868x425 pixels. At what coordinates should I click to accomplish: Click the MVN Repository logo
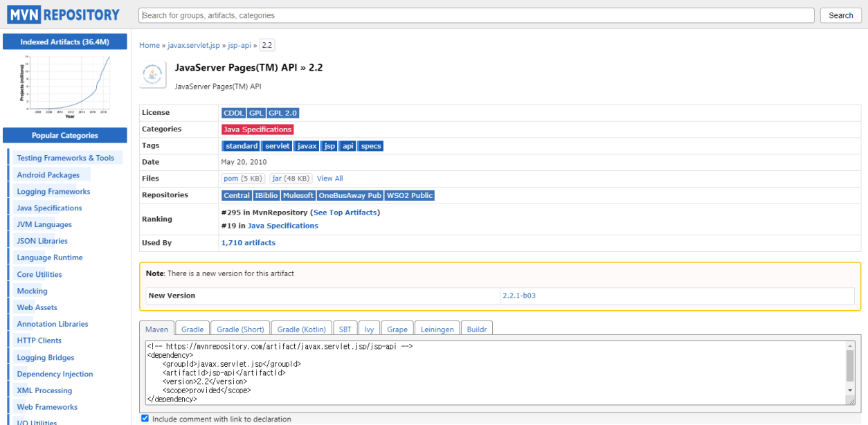[x=64, y=15]
